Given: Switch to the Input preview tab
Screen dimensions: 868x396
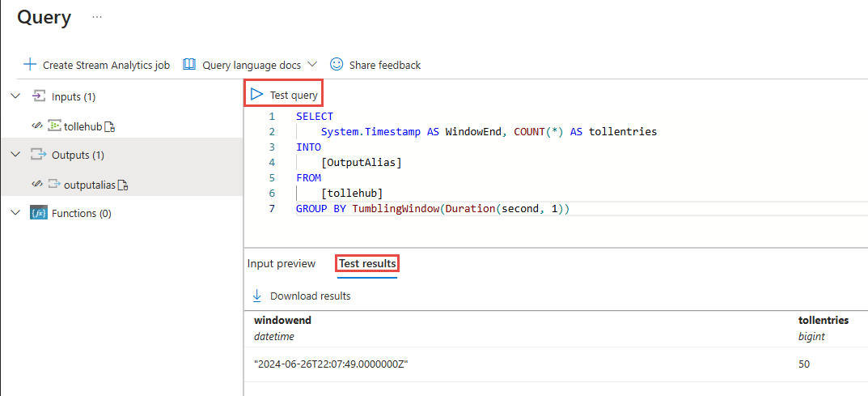Looking at the screenshot, I should point(282,264).
